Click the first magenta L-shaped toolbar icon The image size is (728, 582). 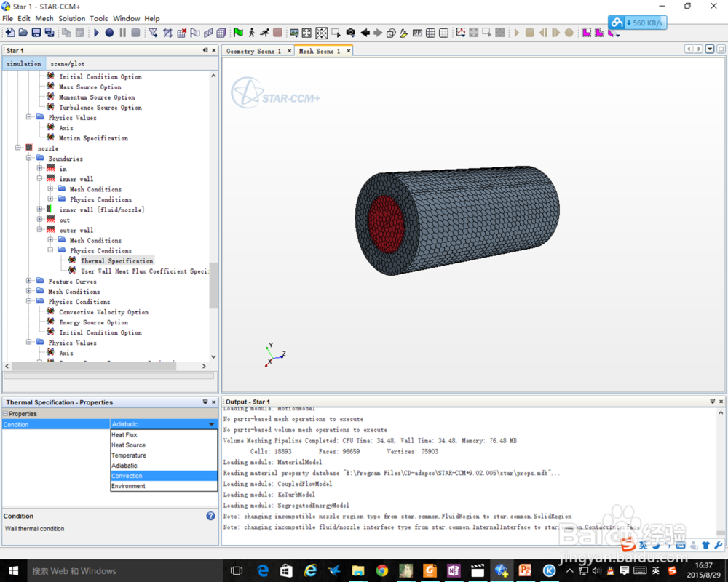point(586,33)
